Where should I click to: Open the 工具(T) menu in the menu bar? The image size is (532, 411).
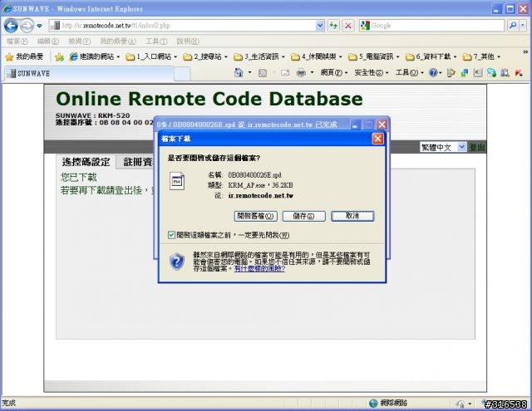click(x=156, y=42)
